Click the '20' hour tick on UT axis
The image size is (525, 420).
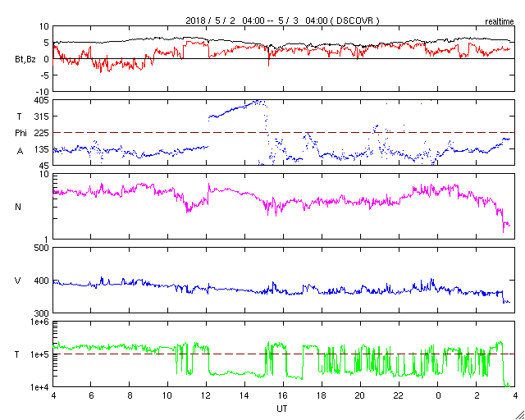click(361, 395)
